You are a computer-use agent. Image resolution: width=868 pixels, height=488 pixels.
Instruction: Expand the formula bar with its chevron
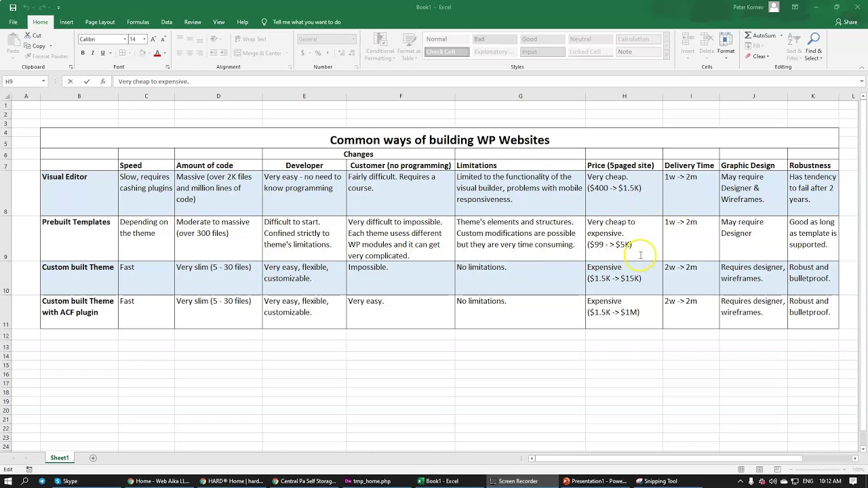862,81
